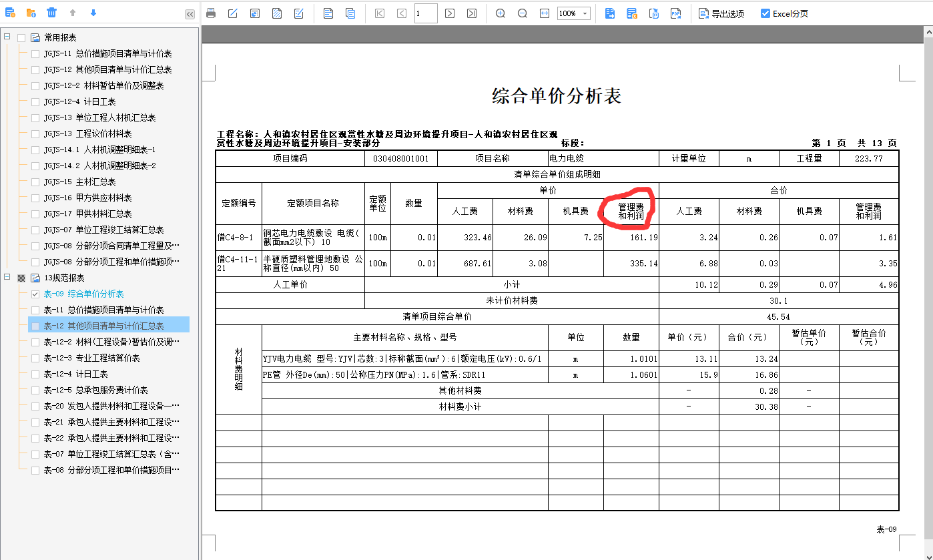The height and width of the screenshot is (560, 933).
Task: Fit the report to page width
Action: (545, 13)
